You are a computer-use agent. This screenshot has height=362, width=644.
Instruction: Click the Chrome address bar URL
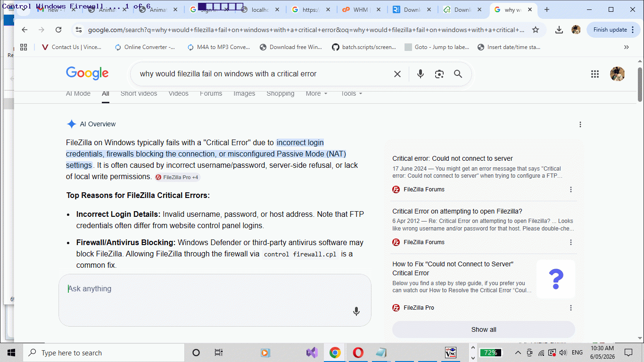pos(306,30)
